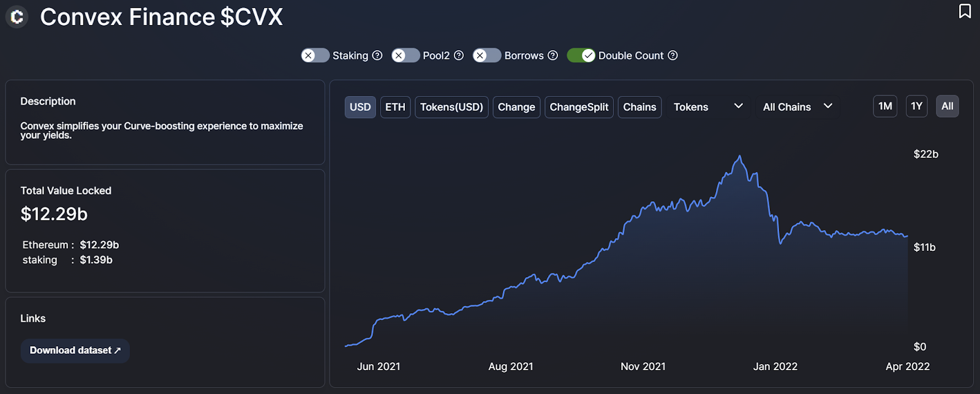
Task: Select the Change chart tab
Action: tap(516, 107)
